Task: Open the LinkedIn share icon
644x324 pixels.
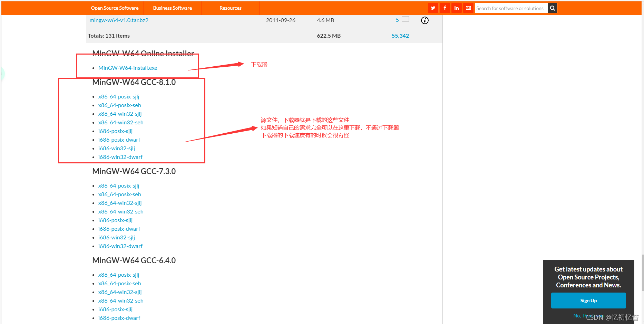Action: [456, 8]
